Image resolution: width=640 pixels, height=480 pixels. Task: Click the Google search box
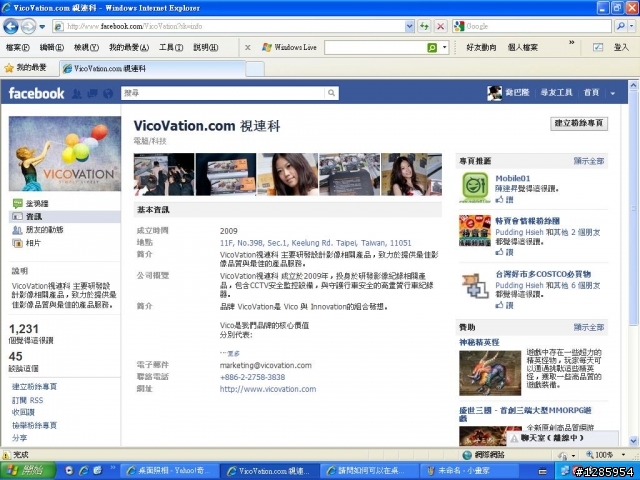532,27
